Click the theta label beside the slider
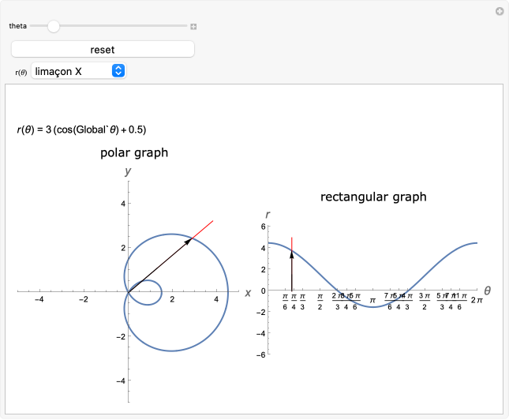Image resolution: width=509 pixels, height=420 pixels. (17, 26)
